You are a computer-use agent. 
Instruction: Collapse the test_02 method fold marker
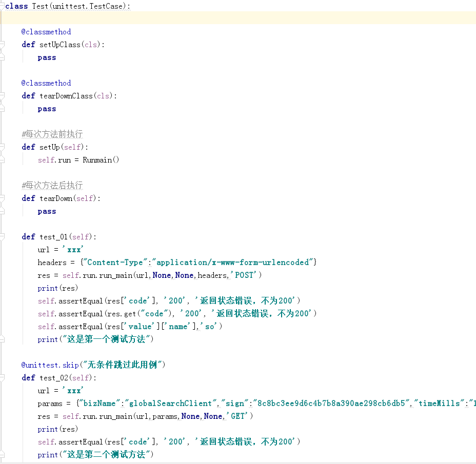tap(2, 378)
